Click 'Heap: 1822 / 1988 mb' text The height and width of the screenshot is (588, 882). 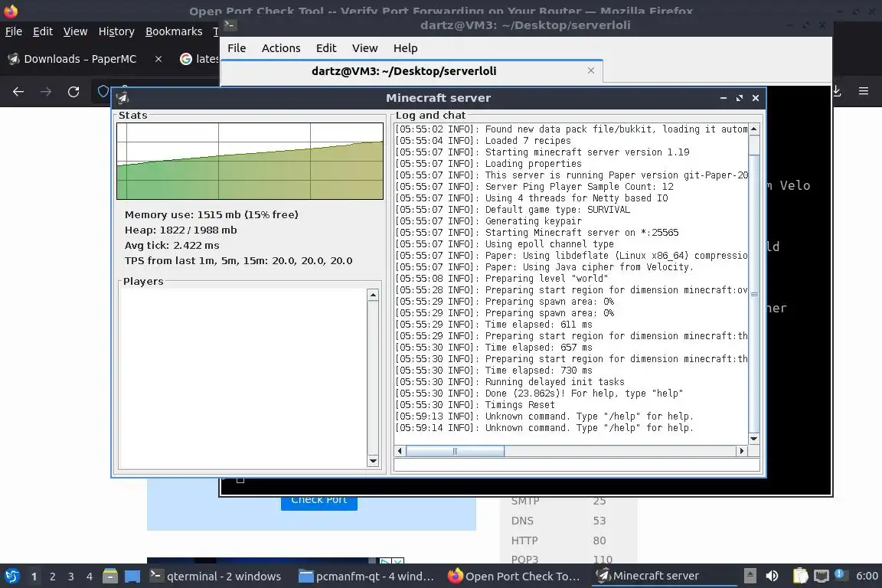tap(181, 230)
